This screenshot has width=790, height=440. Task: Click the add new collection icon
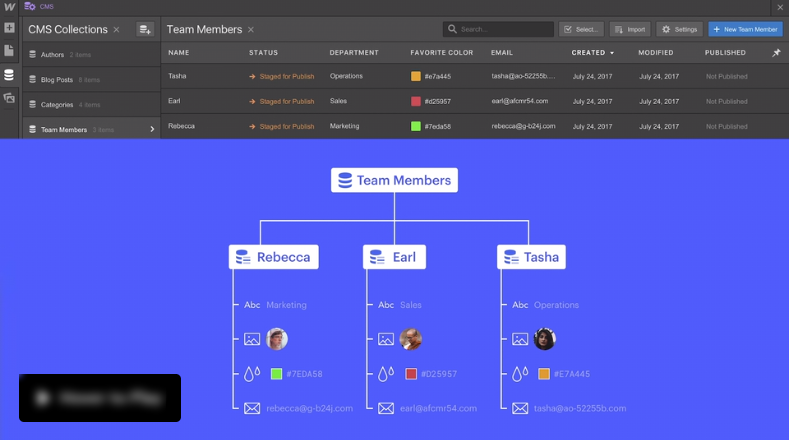coord(145,30)
